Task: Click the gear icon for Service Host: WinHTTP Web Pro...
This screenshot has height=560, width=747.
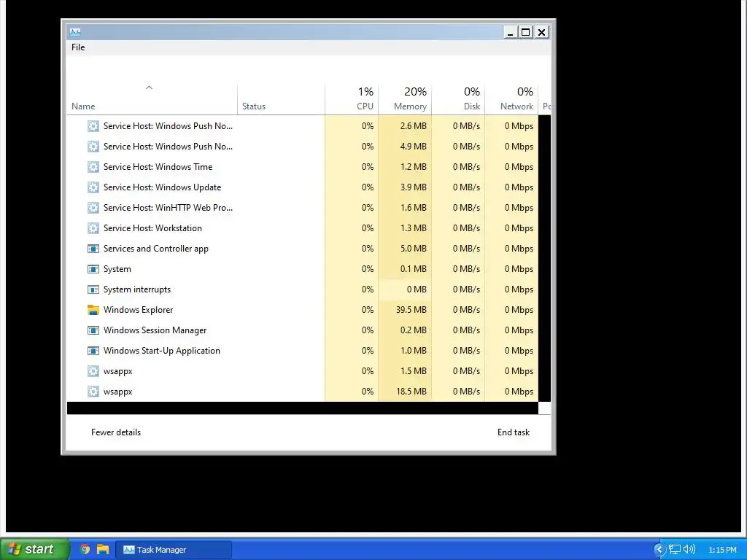Action: pos(93,208)
